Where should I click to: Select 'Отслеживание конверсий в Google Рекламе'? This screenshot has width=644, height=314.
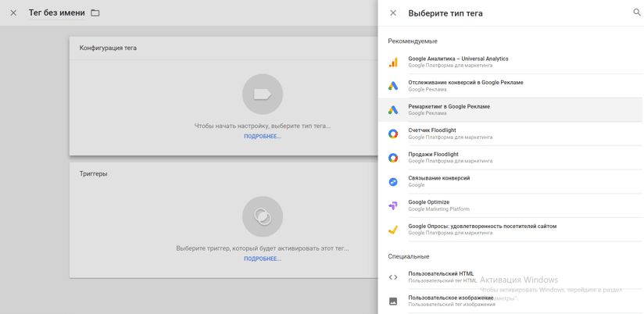tap(510, 86)
